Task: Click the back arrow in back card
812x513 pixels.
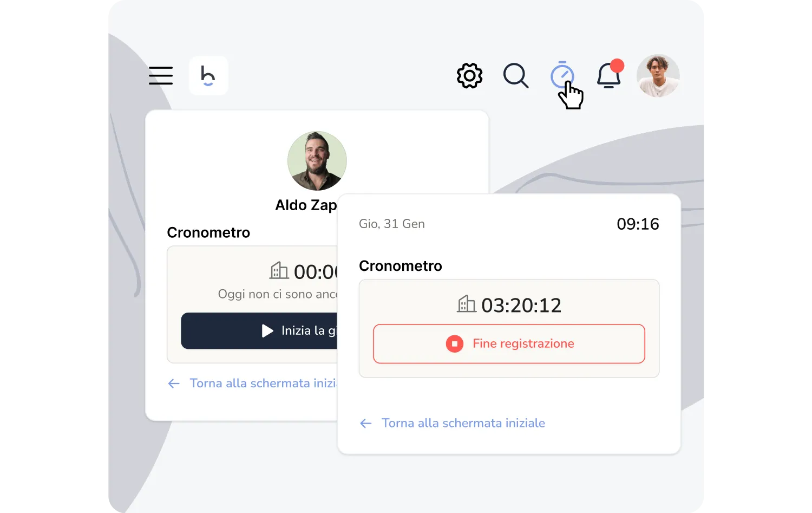Action: (174, 384)
